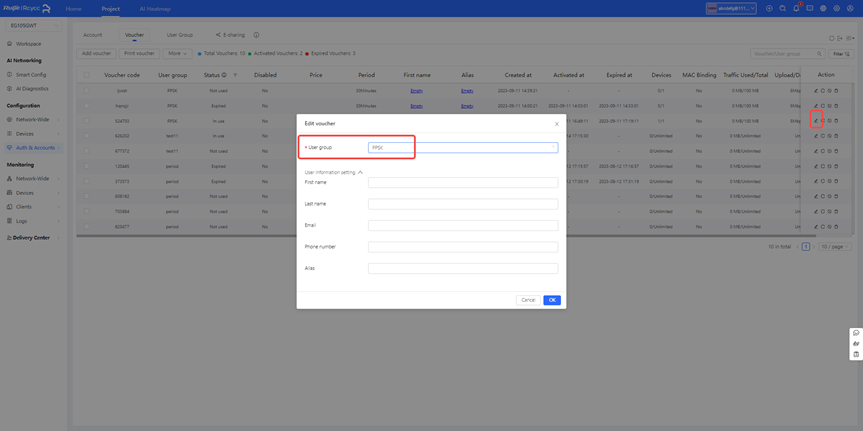Screen dimensions: 863x431
Task: Tick the select-all checkbox in table header
Action: [87, 75]
